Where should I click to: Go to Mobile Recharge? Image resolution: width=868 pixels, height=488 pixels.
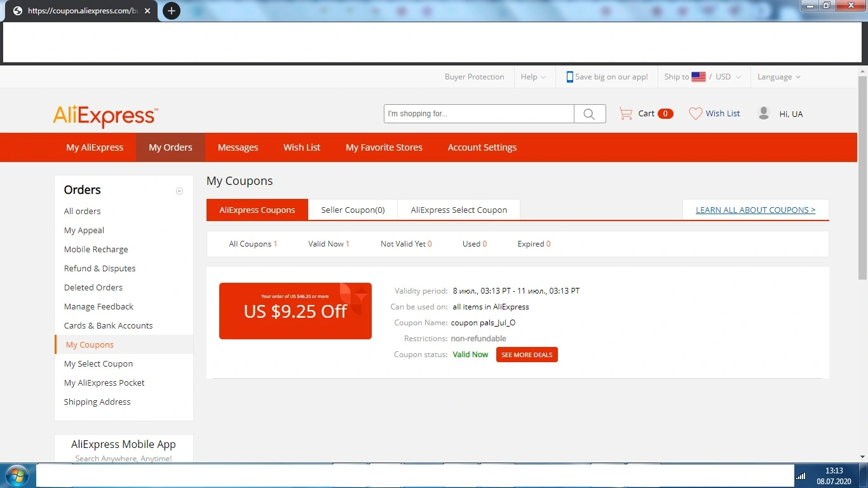click(96, 249)
